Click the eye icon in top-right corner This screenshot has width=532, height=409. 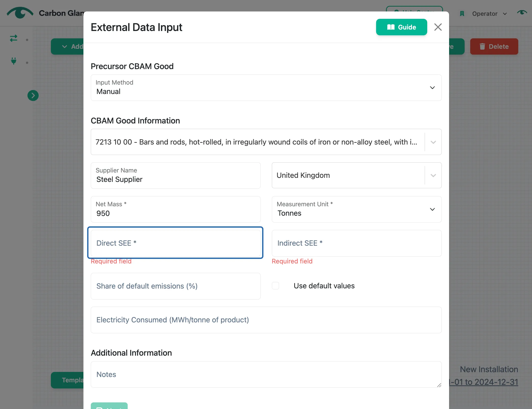pyautogui.click(x=522, y=13)
